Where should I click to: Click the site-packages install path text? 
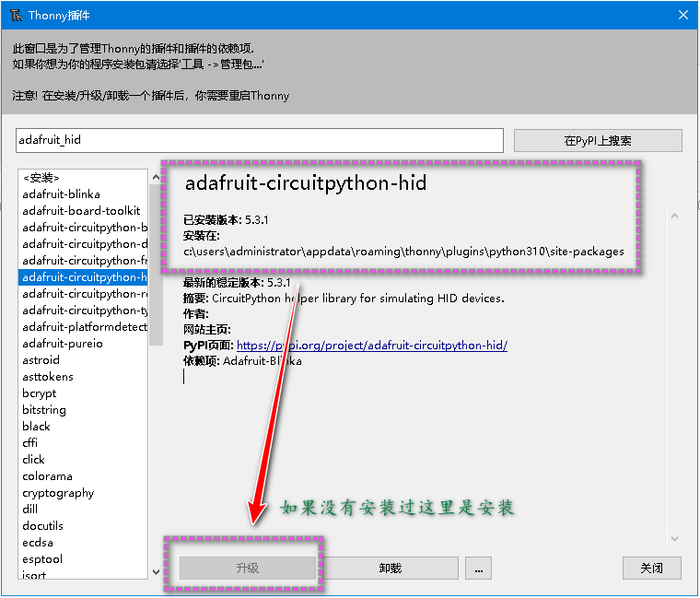point(404,252)
